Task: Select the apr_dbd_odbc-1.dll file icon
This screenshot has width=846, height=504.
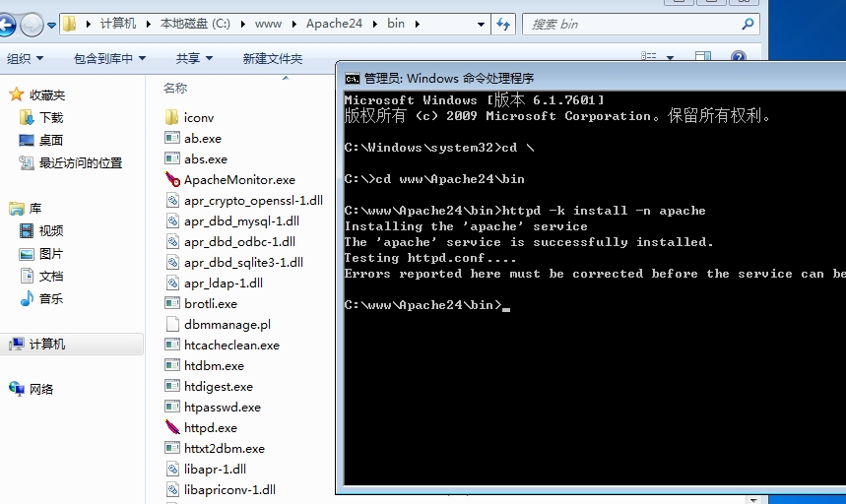Action: 172,241
